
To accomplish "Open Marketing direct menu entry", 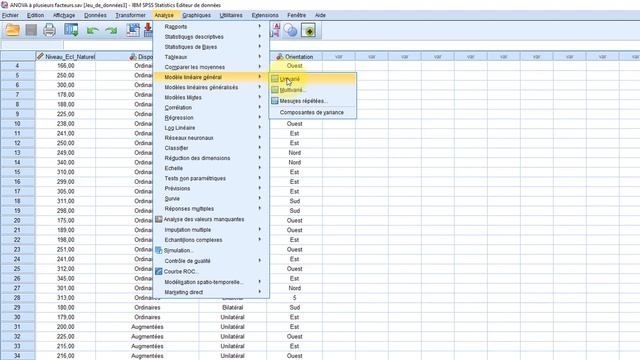I will coord(211,292).
